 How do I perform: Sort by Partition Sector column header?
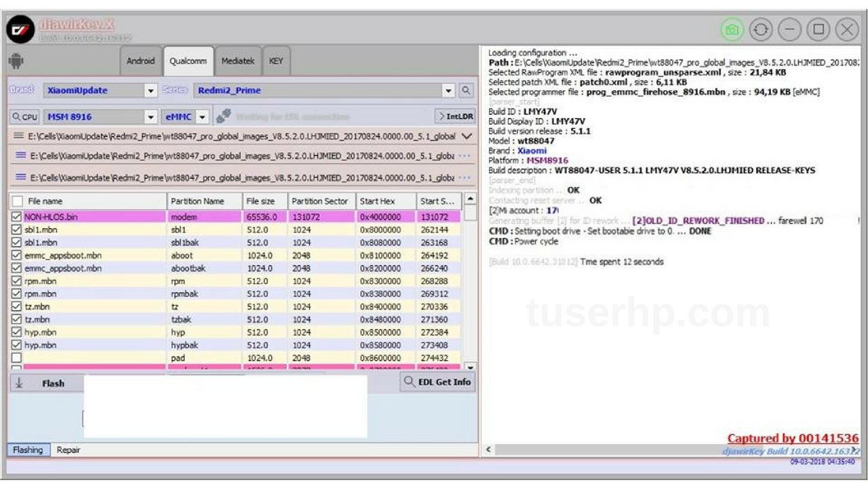320,201
